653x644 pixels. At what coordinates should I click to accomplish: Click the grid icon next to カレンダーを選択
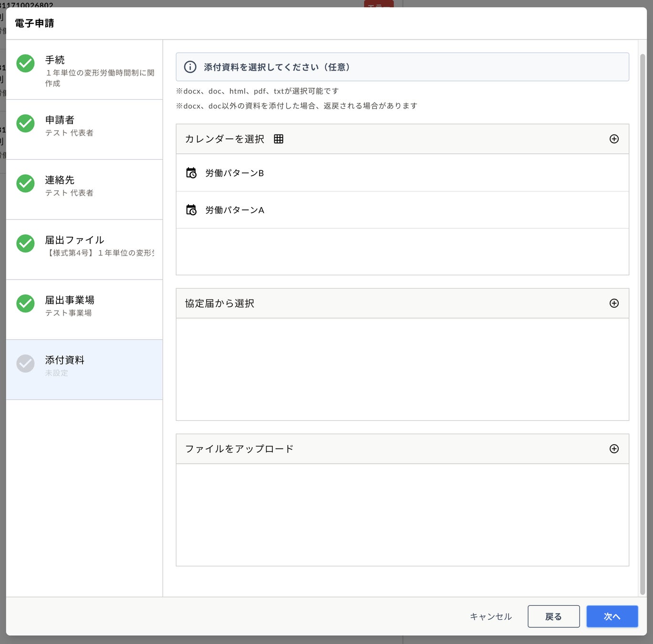[x=279, y=139]
